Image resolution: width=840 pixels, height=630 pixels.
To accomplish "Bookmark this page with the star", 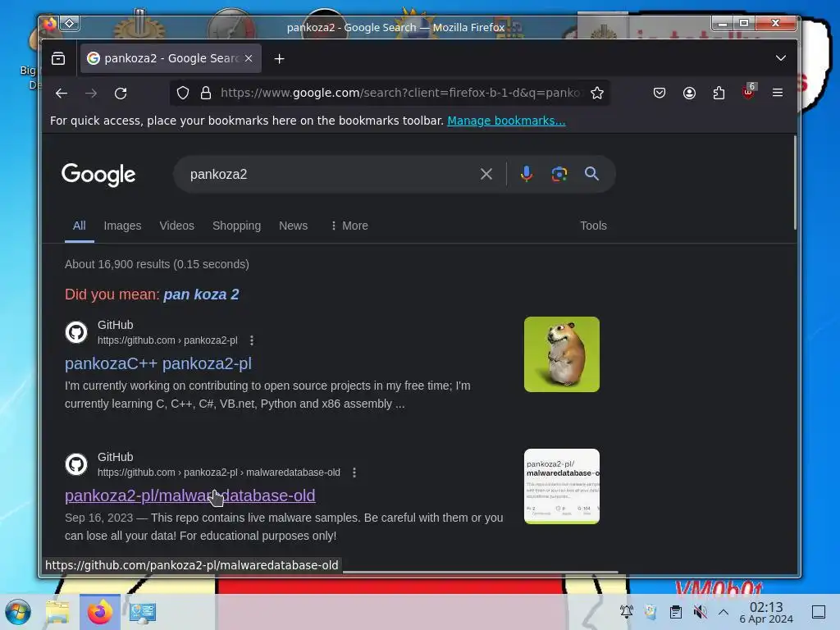I will (x=597, y=94).
